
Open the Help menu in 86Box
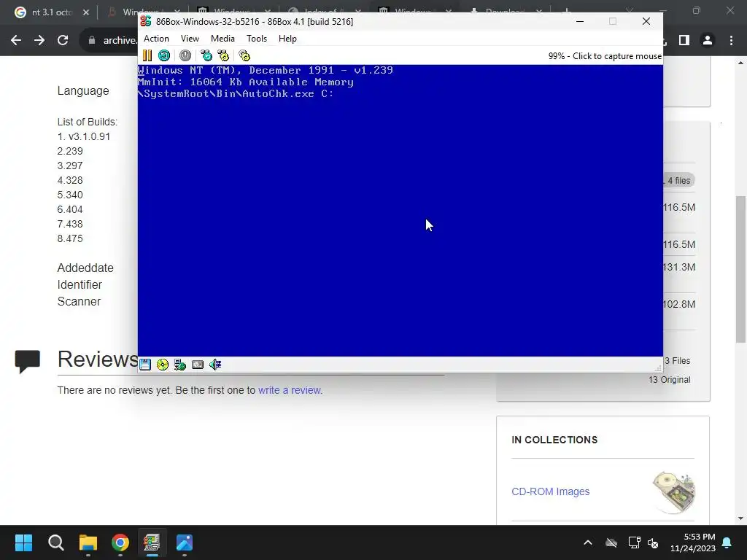pos(287,39)
